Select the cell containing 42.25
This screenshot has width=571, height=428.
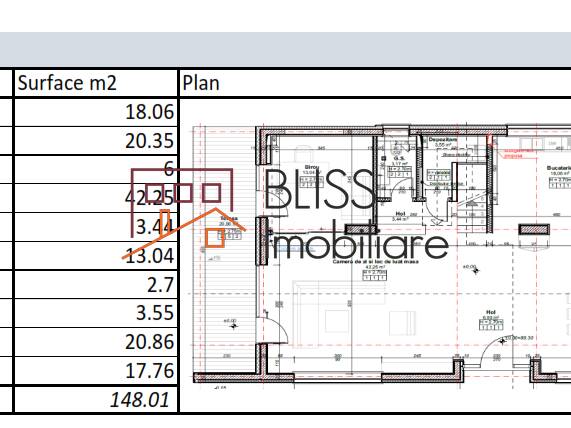[96, 198]
